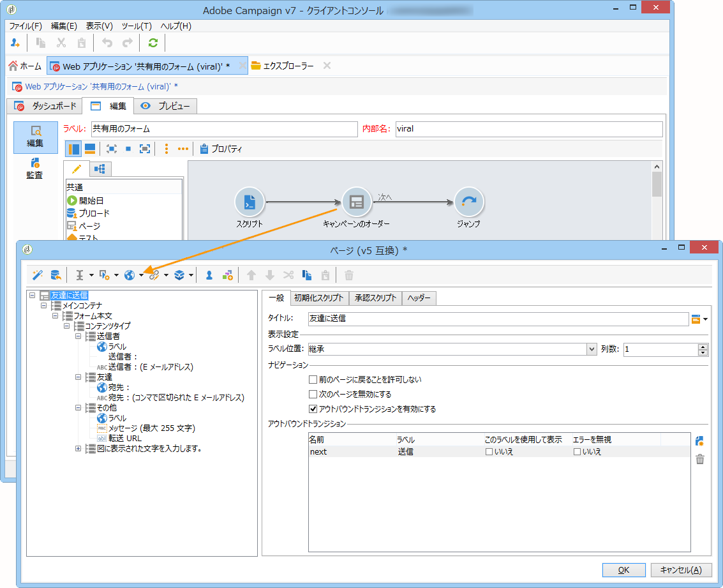Viewport: 723px width, 588px height.
Task: Click the database with return arrow icon
Action: pos(56,275)
